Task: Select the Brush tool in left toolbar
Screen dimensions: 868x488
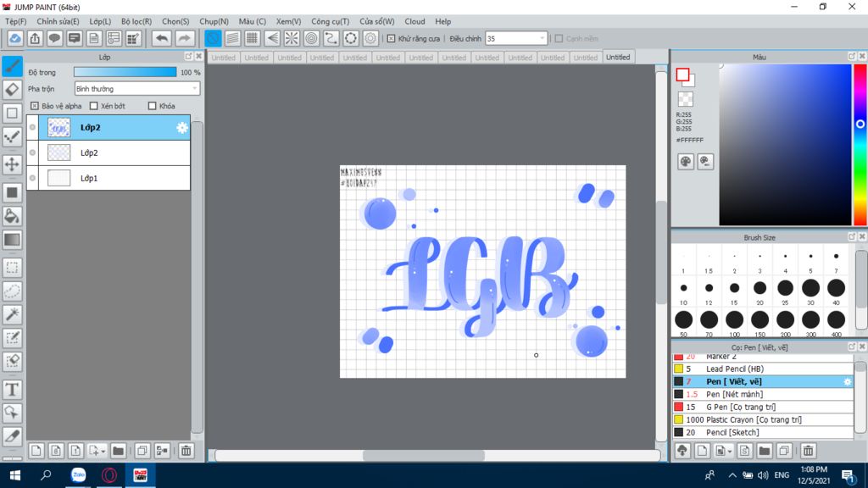Action: point(12,66)
